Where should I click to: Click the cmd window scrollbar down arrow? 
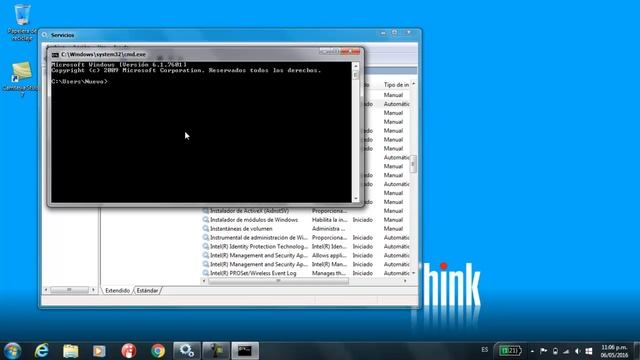click(356, 199)
